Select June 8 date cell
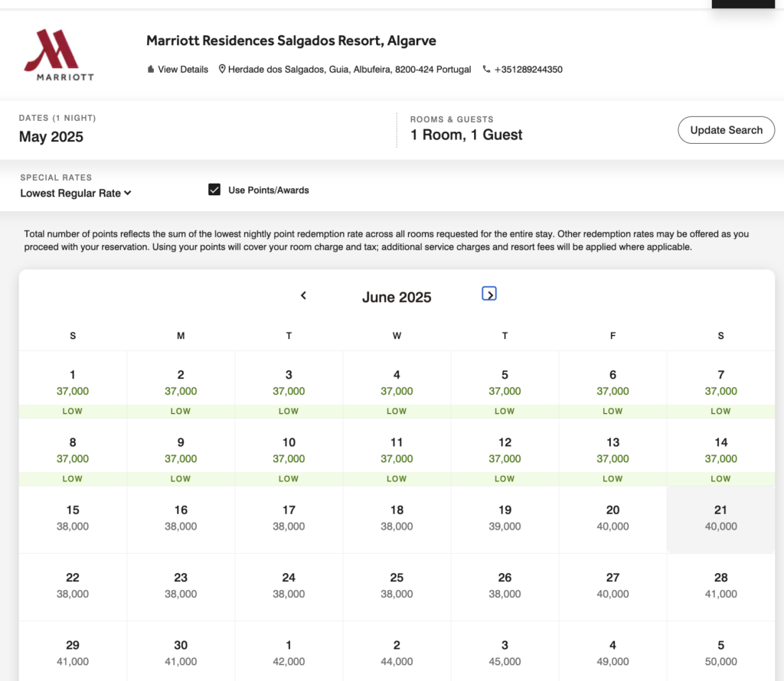 point(73,452)
